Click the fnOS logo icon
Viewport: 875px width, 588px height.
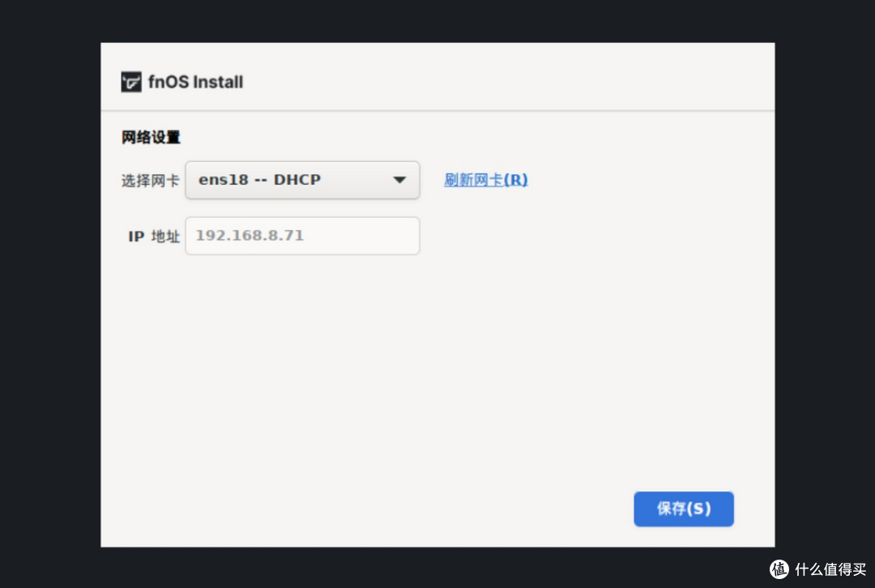click(x=131, y=82)
